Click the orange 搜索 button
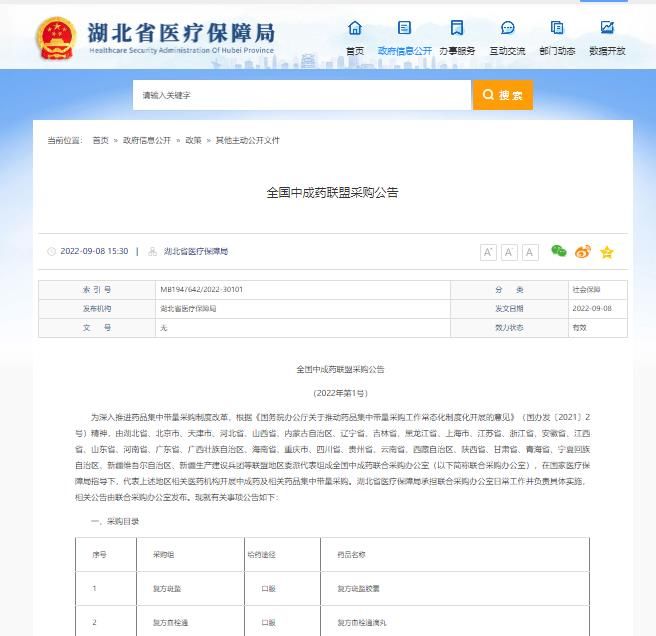 [503, 95]
